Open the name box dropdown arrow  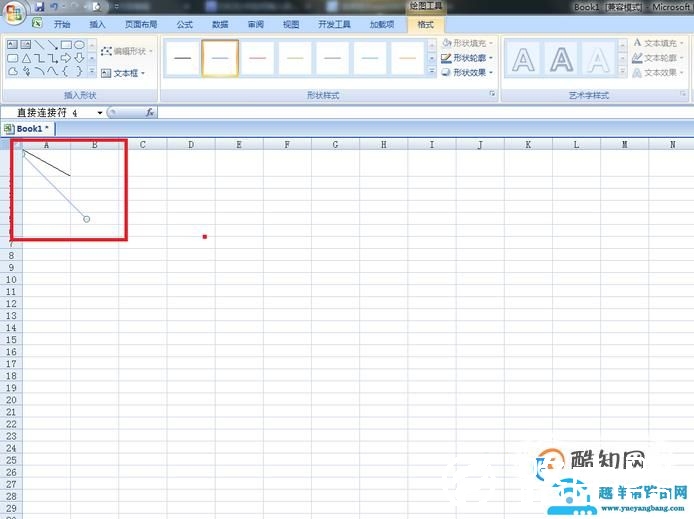100,113
